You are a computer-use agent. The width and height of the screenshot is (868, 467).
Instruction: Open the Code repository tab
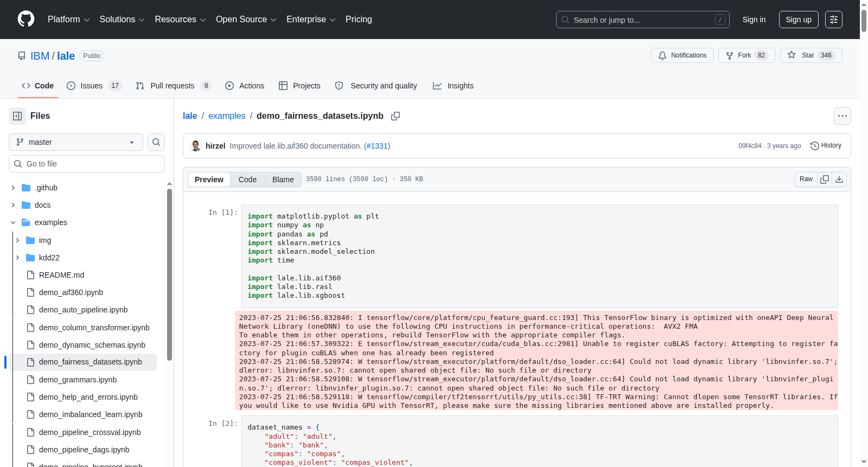tap(37, 86)
